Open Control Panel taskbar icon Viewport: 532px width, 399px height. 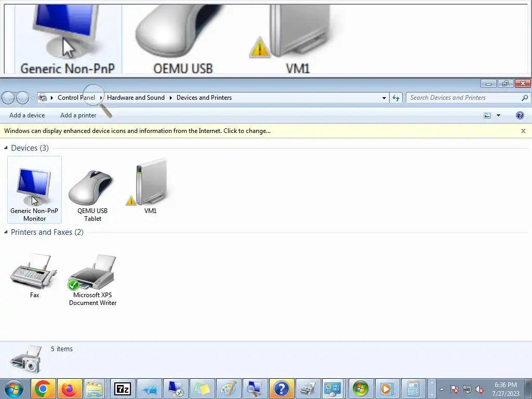333,389
